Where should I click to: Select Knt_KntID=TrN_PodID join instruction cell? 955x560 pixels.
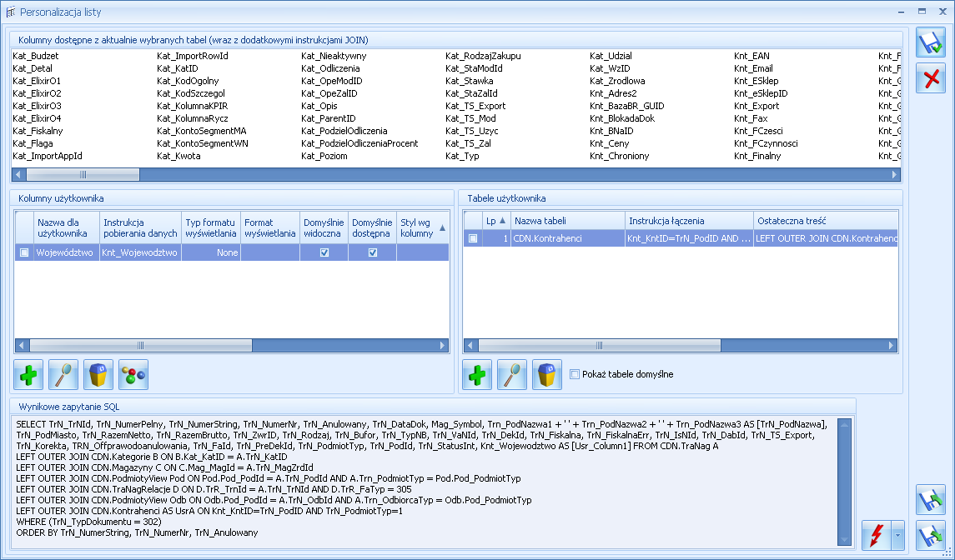pyautogui.click(x=690, y=238)
